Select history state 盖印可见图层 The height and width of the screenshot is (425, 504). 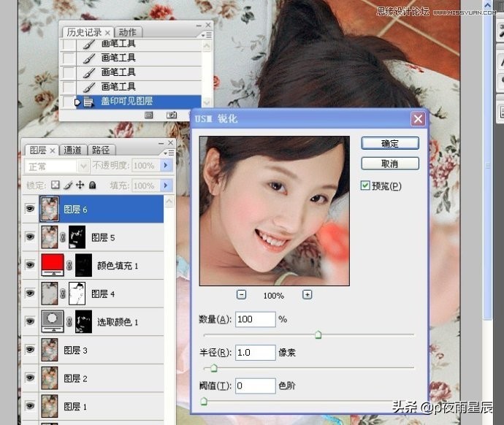pos(131,102)
